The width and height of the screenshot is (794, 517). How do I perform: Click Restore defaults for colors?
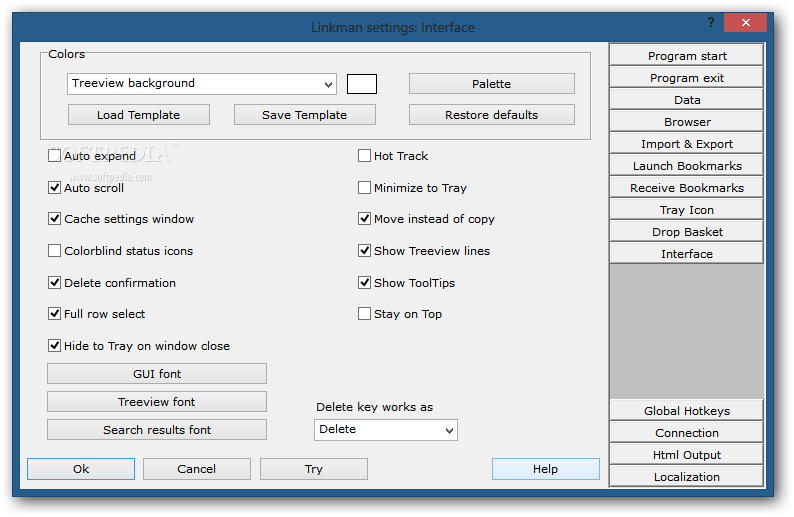pyautogui.click(x=492, y=115)
